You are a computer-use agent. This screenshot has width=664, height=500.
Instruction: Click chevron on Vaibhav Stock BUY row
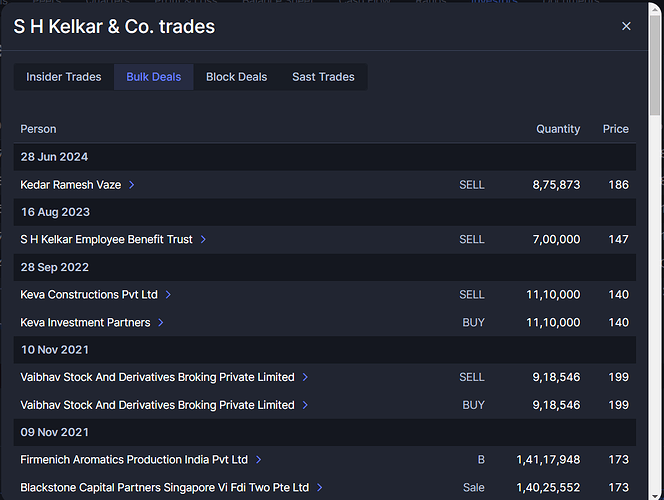click(305, 405)
